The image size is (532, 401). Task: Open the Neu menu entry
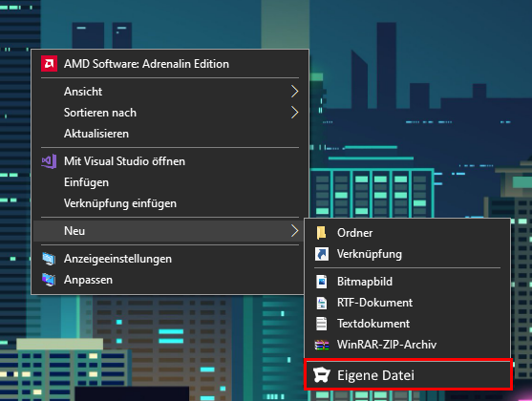[169, 231]
